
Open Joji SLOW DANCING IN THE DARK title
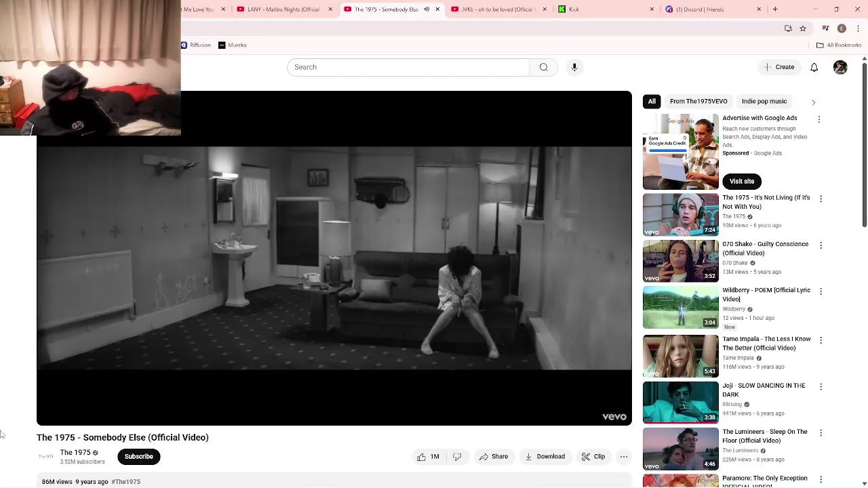[x=764, y=390]
